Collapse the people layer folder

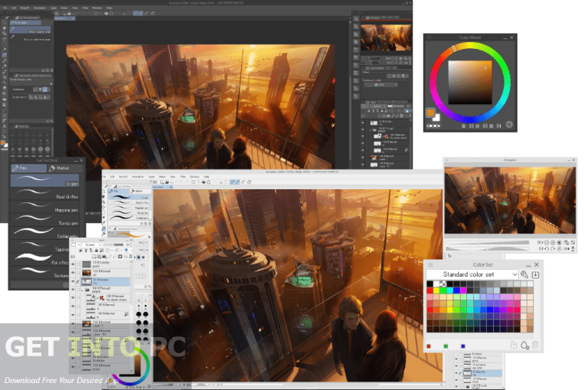[82, 290]
